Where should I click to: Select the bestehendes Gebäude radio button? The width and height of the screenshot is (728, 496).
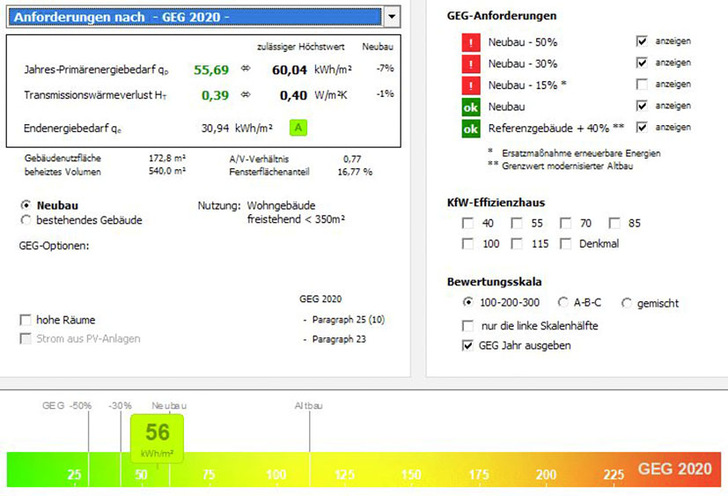tap(25, 219)
